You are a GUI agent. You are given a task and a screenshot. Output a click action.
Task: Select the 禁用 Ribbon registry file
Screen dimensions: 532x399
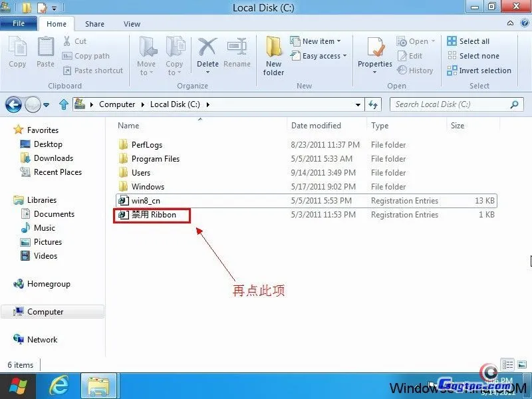tap(154, 215)
